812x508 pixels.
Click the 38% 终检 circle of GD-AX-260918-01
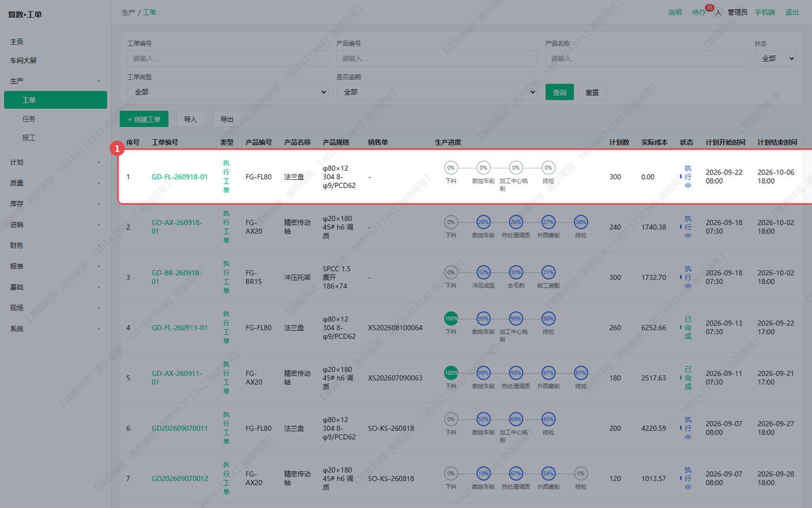click(x=581, y=222)
